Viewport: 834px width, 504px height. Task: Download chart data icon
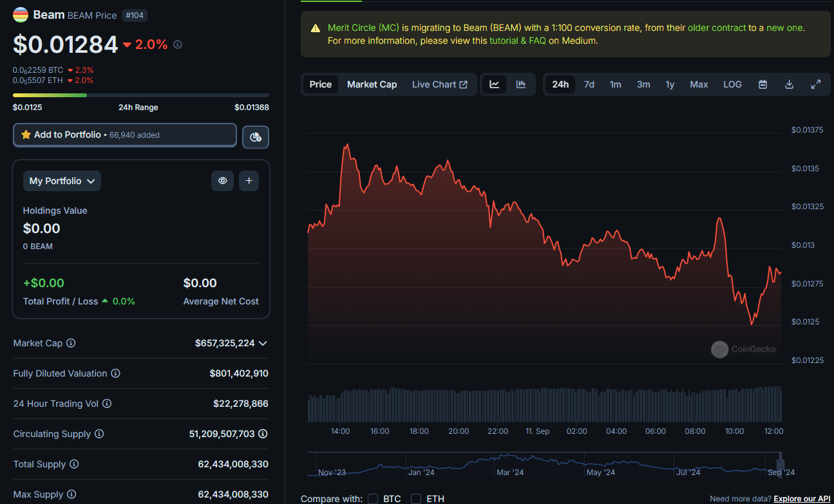pyautogui.click(x=789, y=84)
